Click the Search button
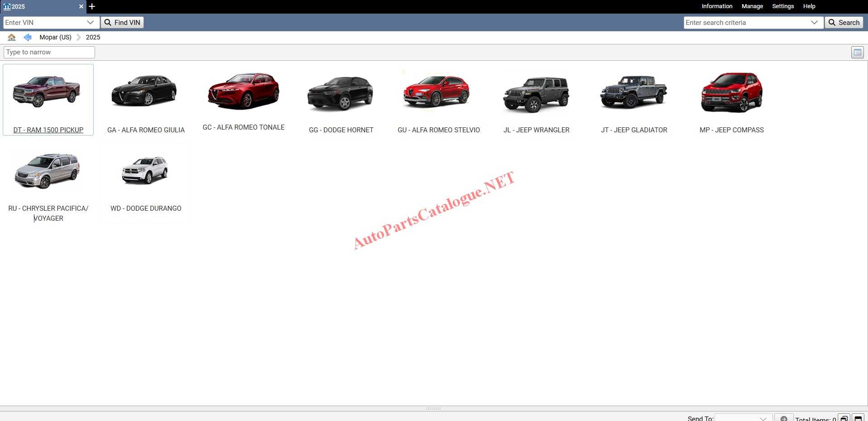The image size is (868, 421). pos(844,23)
